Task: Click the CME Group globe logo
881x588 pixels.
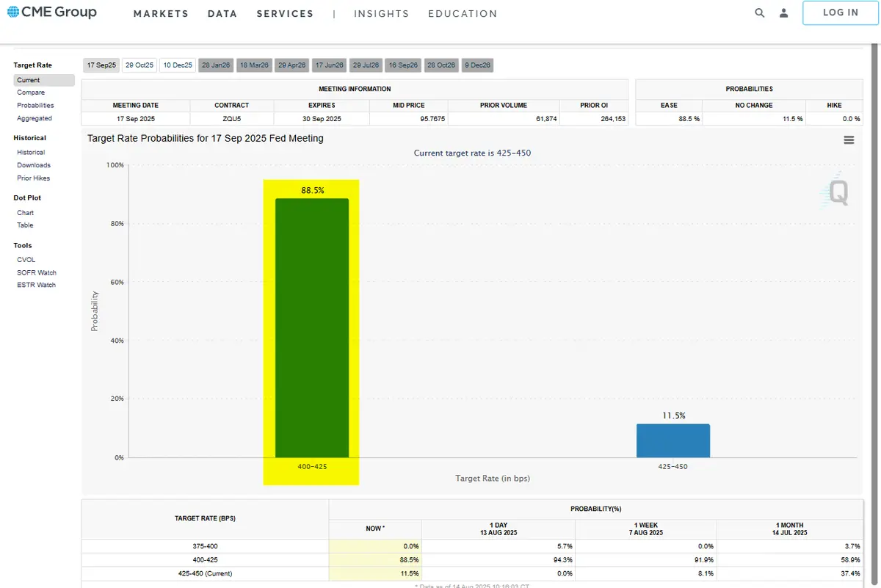Action: click(13, 12)
